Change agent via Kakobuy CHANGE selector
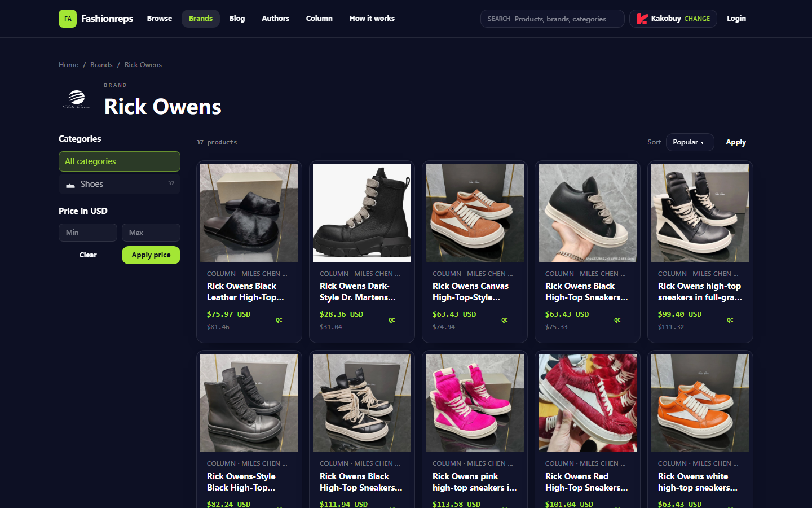 tap(673, 19)
